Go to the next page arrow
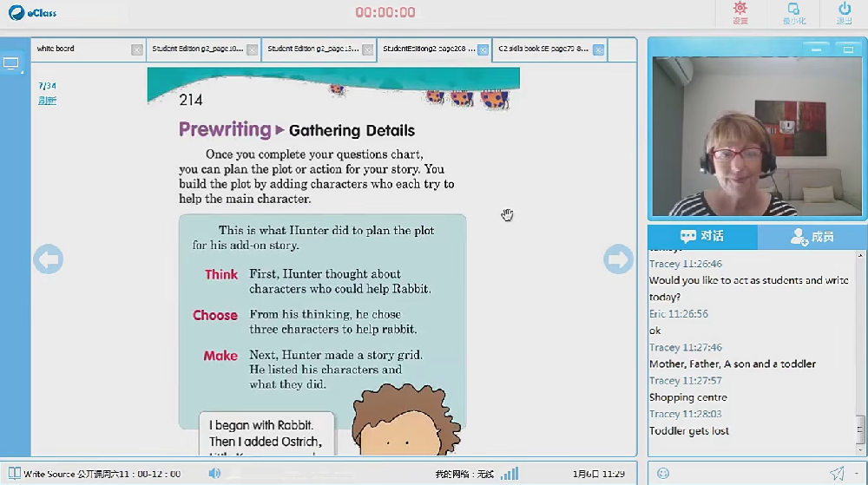 tap(618, 259)
